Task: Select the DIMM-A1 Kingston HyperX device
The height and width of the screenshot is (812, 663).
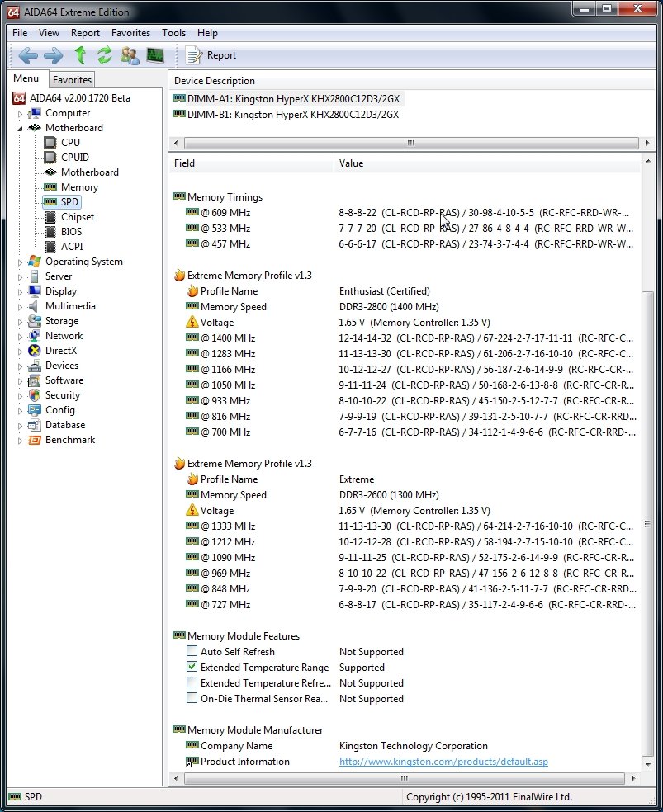Action: [x=293, y=98]
